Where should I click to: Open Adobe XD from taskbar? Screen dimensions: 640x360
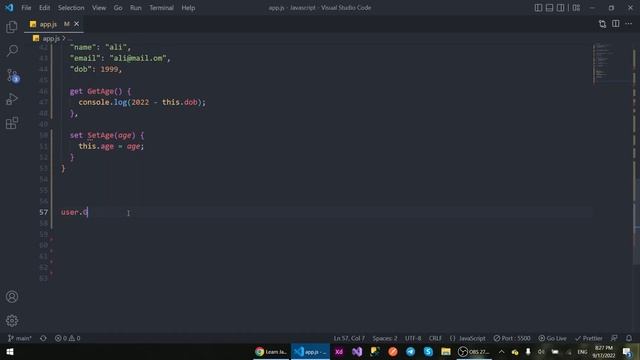(339, 352)
